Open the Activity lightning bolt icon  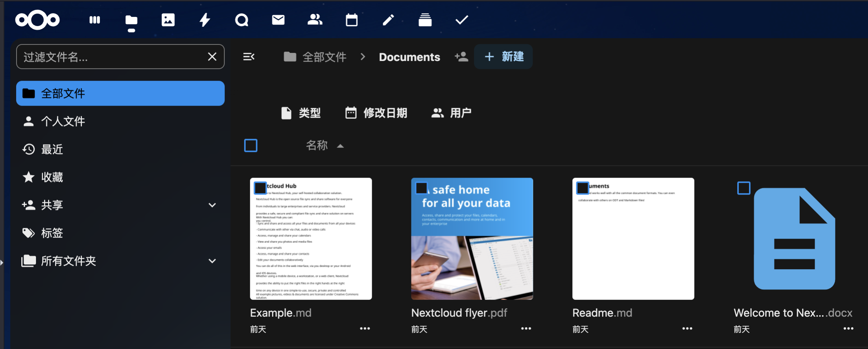[205, 20]
